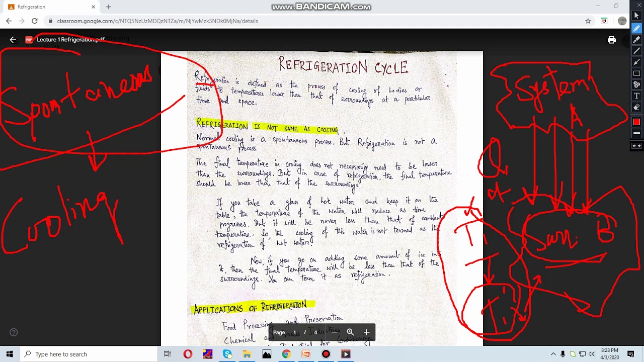
Task: Open the notification action center
Action: point(631,354)
